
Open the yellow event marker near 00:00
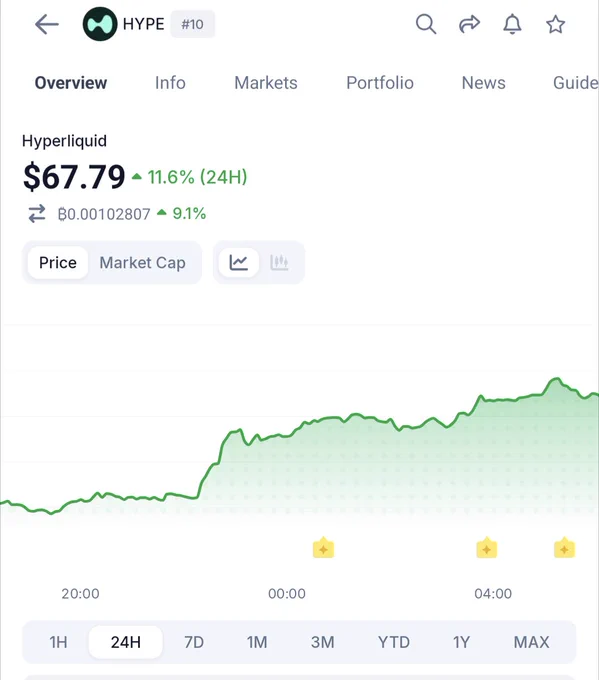click(x=324, y=548)
